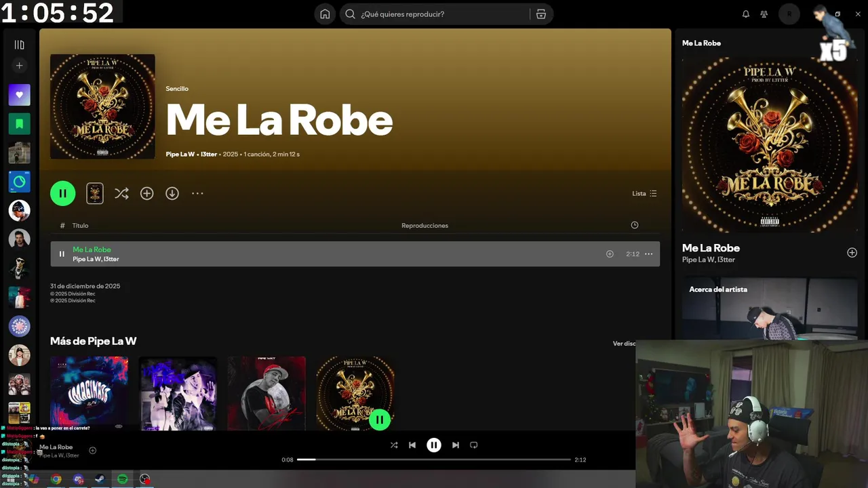The image size is (868, 488).
Task: Open the Chrome icon in the taskbar
Action: pyautogui.click(x=56, y=479)
